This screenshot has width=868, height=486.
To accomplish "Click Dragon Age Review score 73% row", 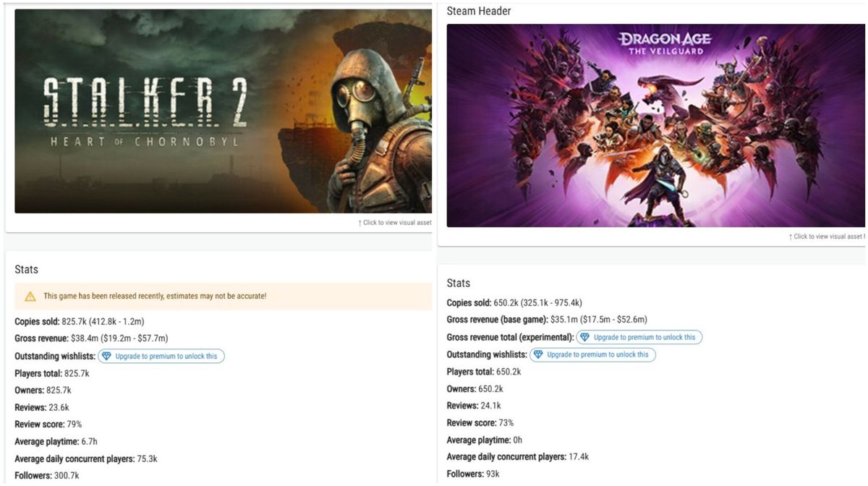I will pos(480,423).
